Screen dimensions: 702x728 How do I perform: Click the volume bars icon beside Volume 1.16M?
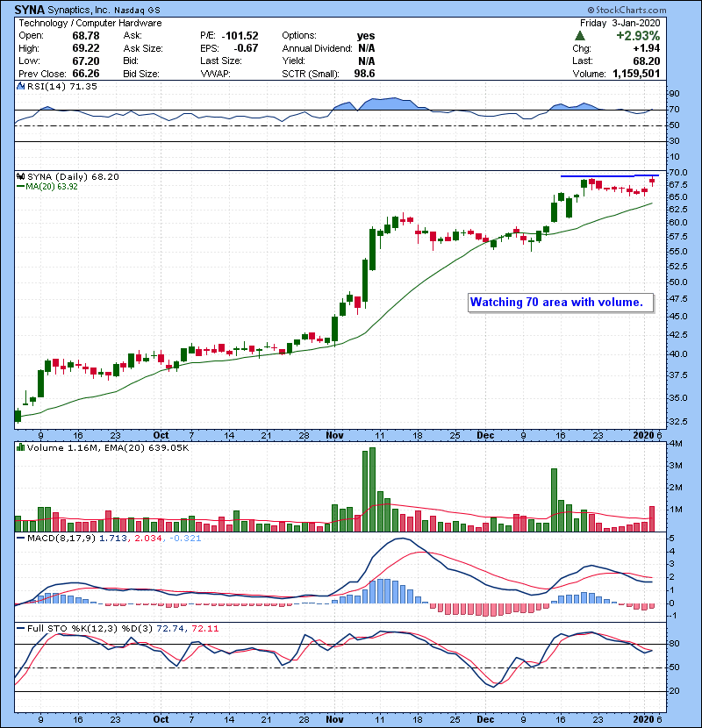click(20, 447)
